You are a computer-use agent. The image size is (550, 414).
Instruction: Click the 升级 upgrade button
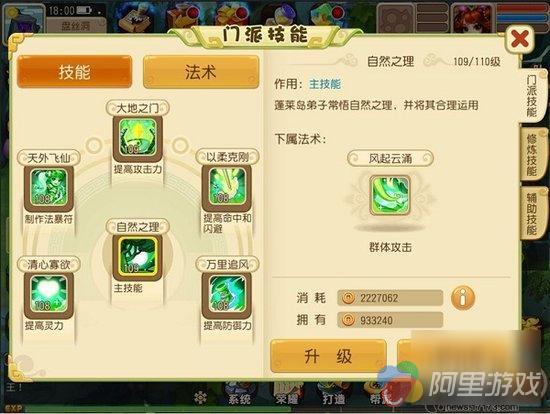[328, 356]
